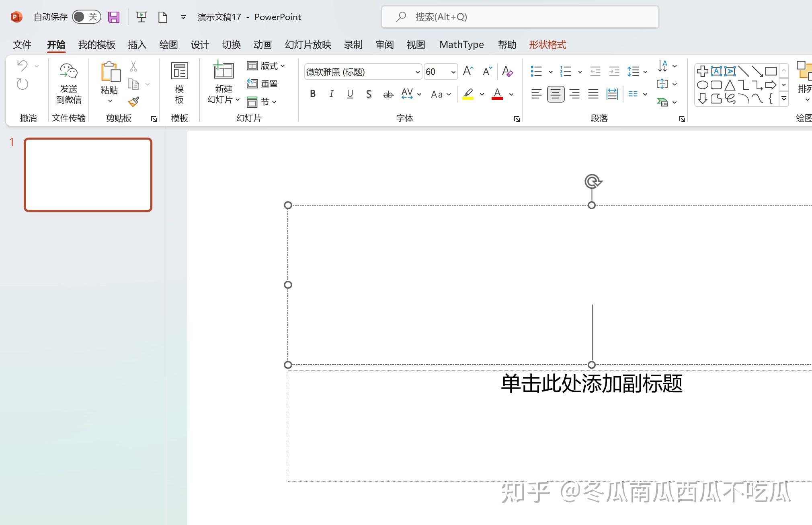Image resolution: width=812 pixels, height=525 pixels.
Task: Open the Layout (版式) dropdown
Action: (x=266, y=66)
